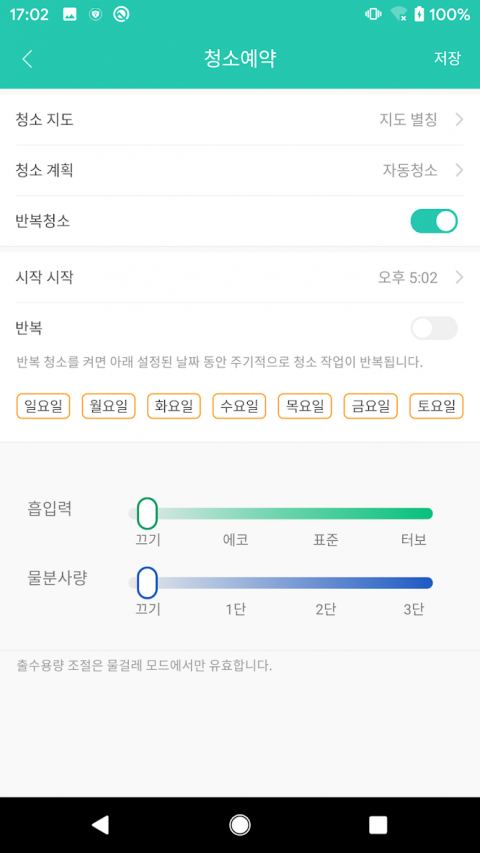Select 일요일 day chip

click(43, 406)
